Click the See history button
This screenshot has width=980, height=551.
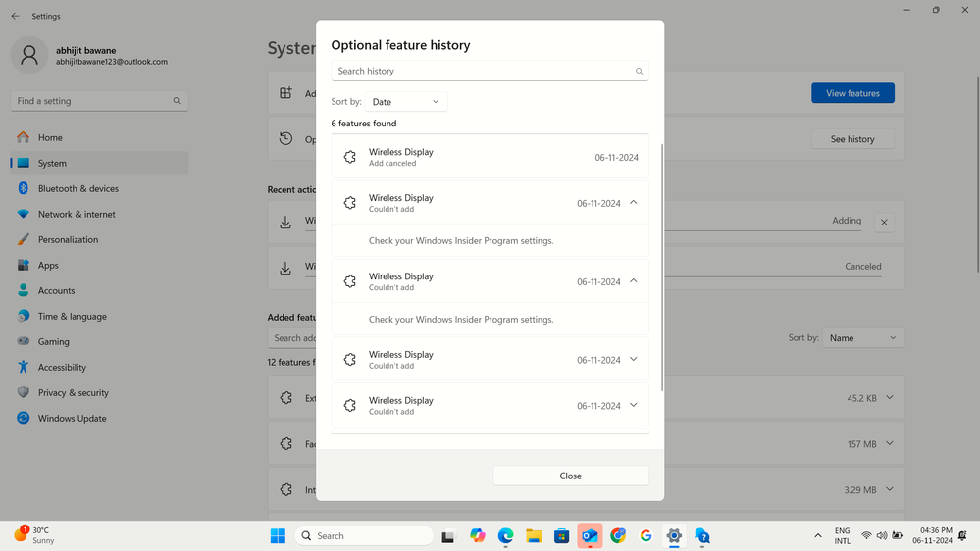tap(852, 139)
